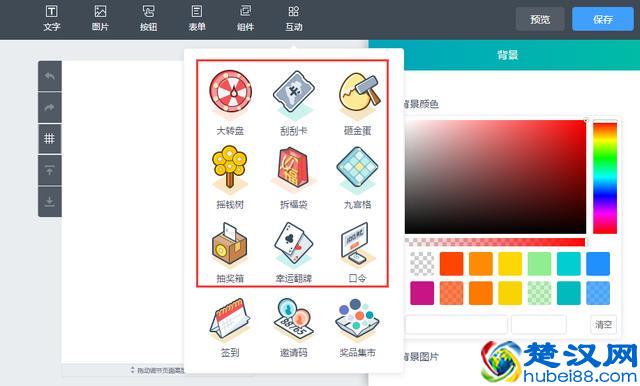The image size is (640, 386).
Task: Click the 保存 save button
Action: (603, 19)
